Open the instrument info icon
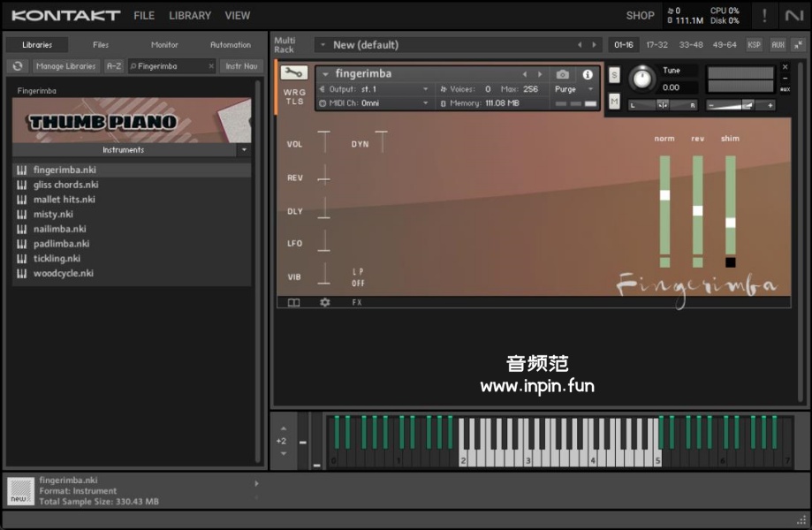This screenshot has width=812, height=530. pos(588,75)
